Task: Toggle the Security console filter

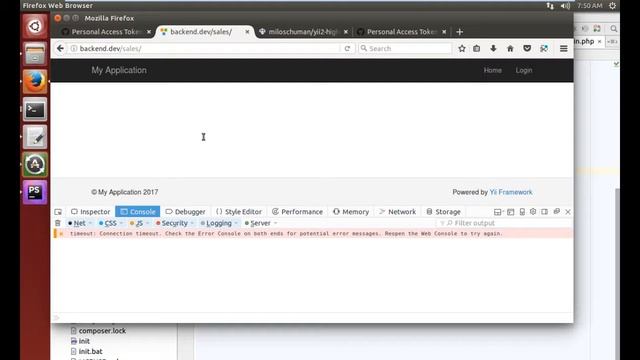Action: click(x=172, y=223)
